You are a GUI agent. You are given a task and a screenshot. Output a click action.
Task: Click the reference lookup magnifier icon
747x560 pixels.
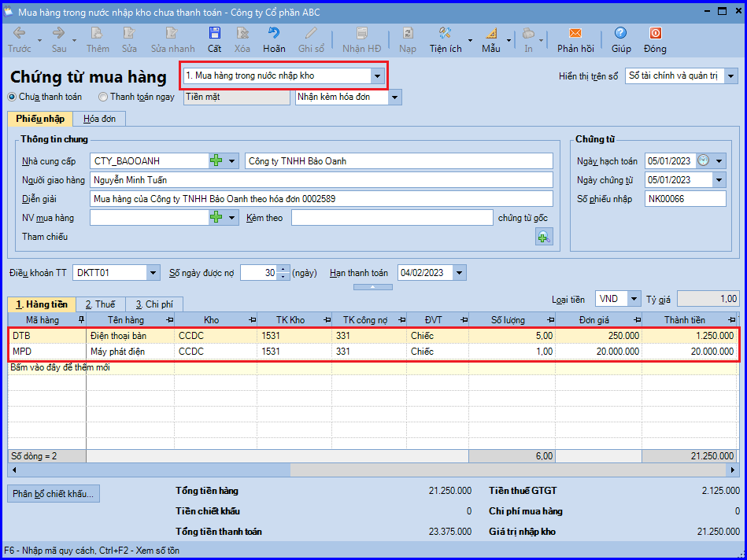click(x=544, y=236)
